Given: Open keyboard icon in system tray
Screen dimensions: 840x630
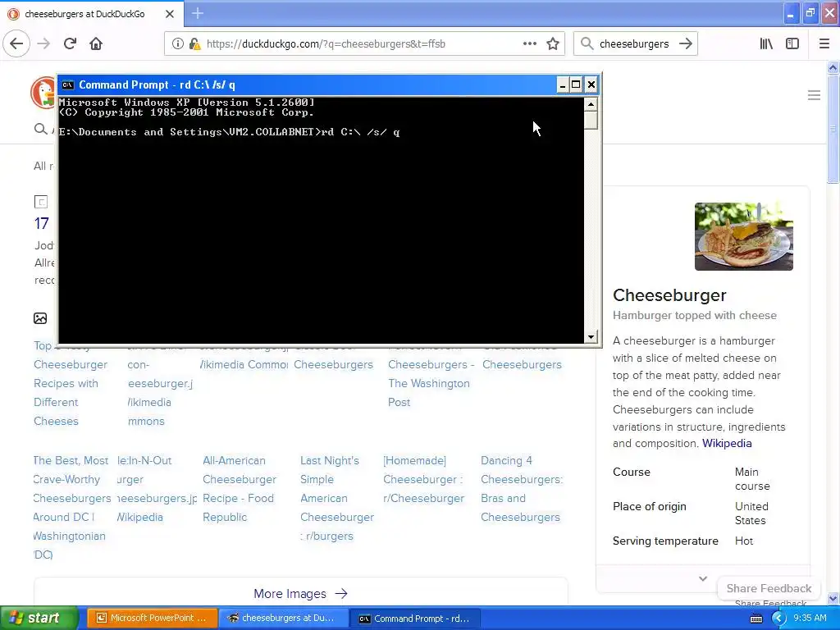Looking at the screenshot, I should point(756,619).
